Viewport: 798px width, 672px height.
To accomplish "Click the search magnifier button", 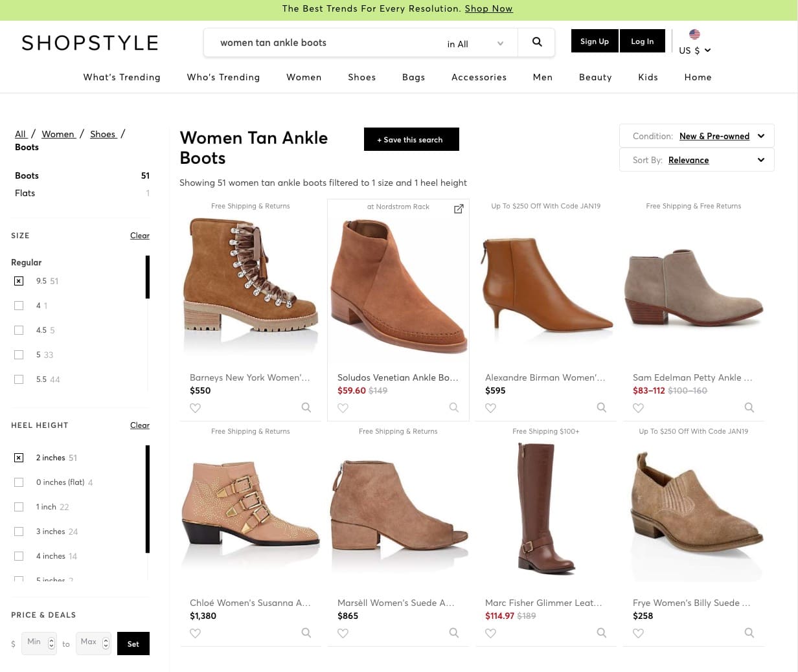I will 536,42.
